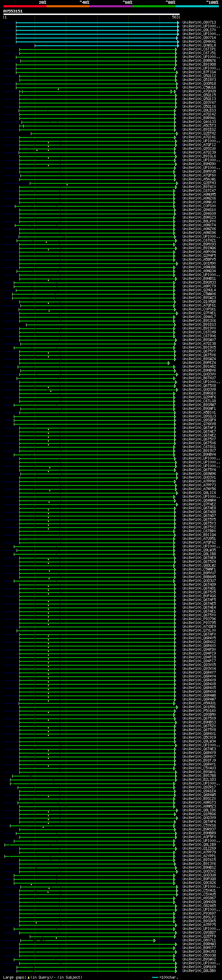The height and width of the screenshot is (980, 222).
Task: Click the UniRef100_O50038 label
Action: coord(199,955)
